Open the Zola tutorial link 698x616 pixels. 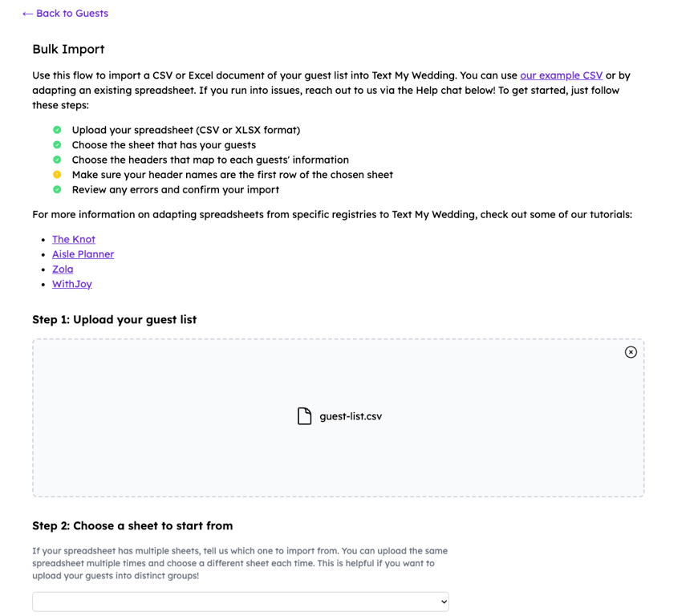63,269
